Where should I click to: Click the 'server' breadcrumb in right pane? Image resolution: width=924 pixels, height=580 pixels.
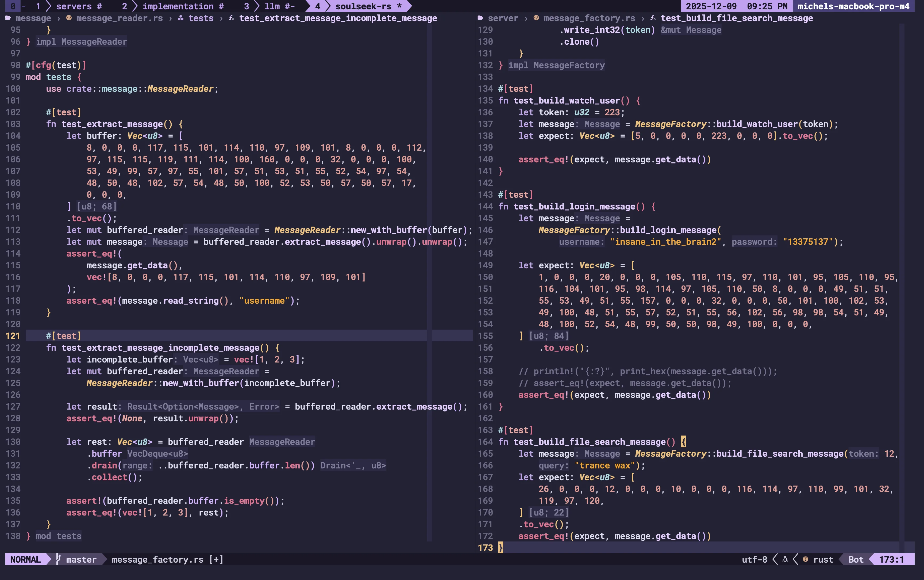pyautogui.click(x=503, y=18)
